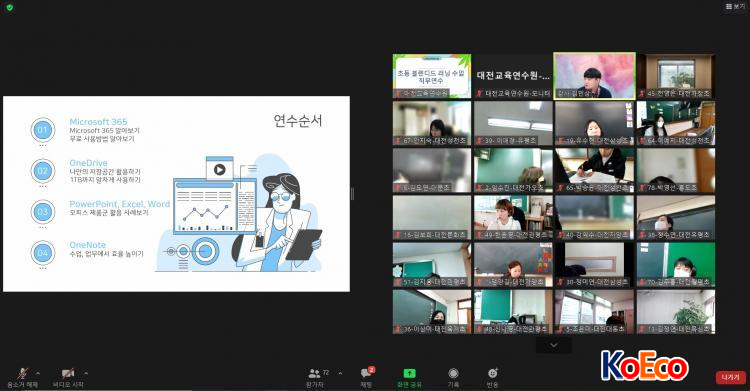Select the highlighted active speaker video tile
750x391 pixels.
point(595,76)
